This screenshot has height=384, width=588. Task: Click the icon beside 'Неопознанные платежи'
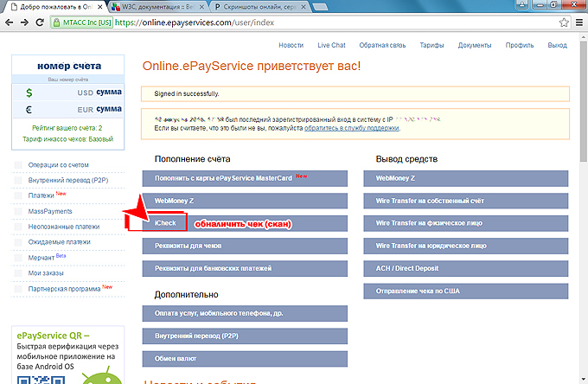pyautogui.click(x=18, y=227)
